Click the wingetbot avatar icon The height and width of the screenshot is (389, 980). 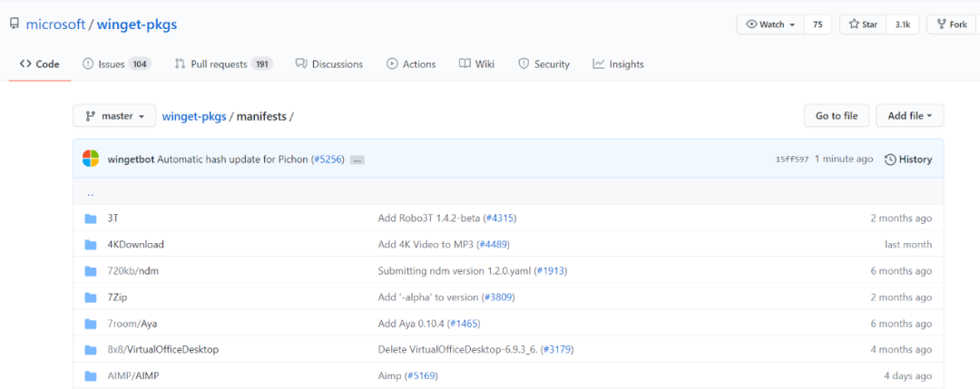pyautogui.click(x=91, y=159)
